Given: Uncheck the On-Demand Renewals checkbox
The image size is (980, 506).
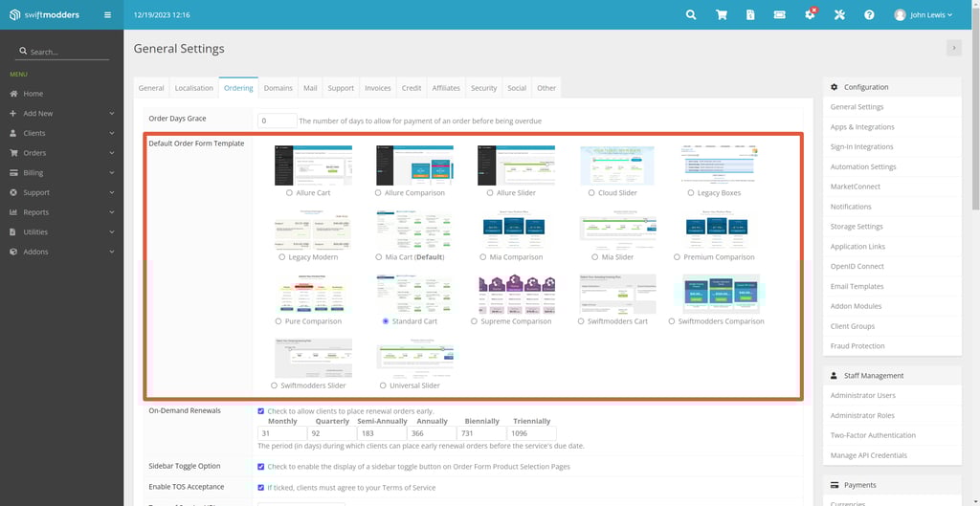Looking at the screenshot, I should tap(261, 411).
